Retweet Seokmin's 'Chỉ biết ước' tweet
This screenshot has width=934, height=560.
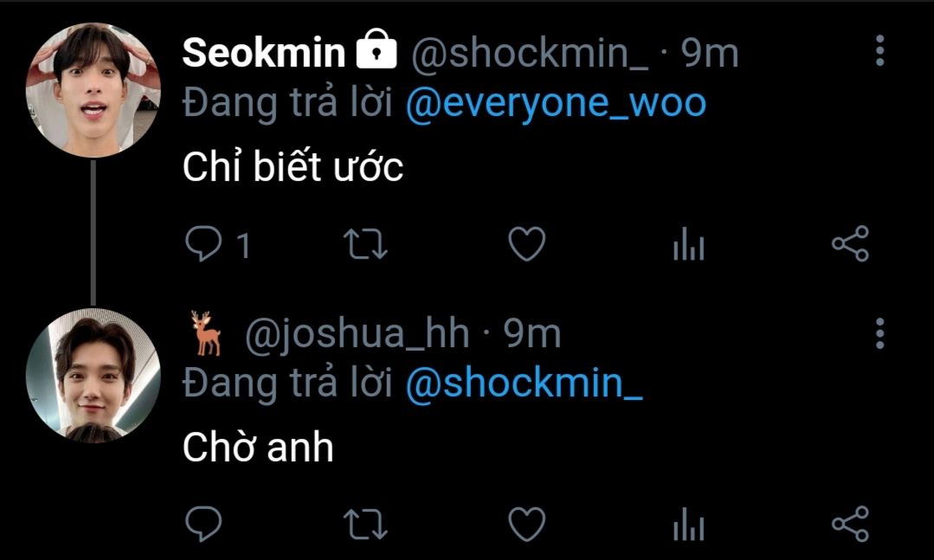[366, 244]
